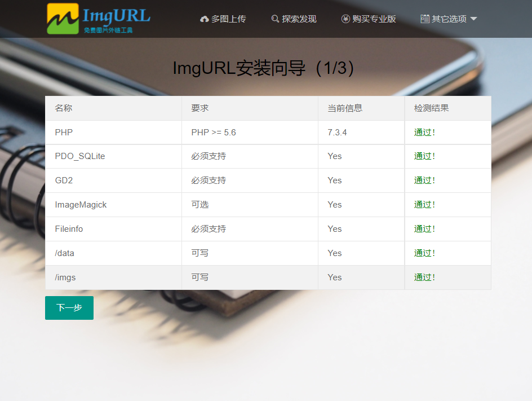Screen dimensions: 532x401
Task: Select the 7.3.4 version cell
Action: coord(361,133)
